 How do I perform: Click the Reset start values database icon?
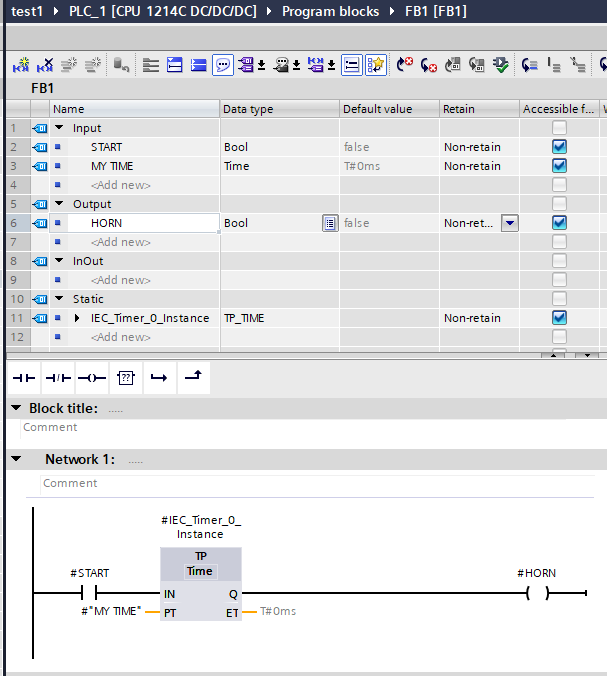[x=121, y=65]
